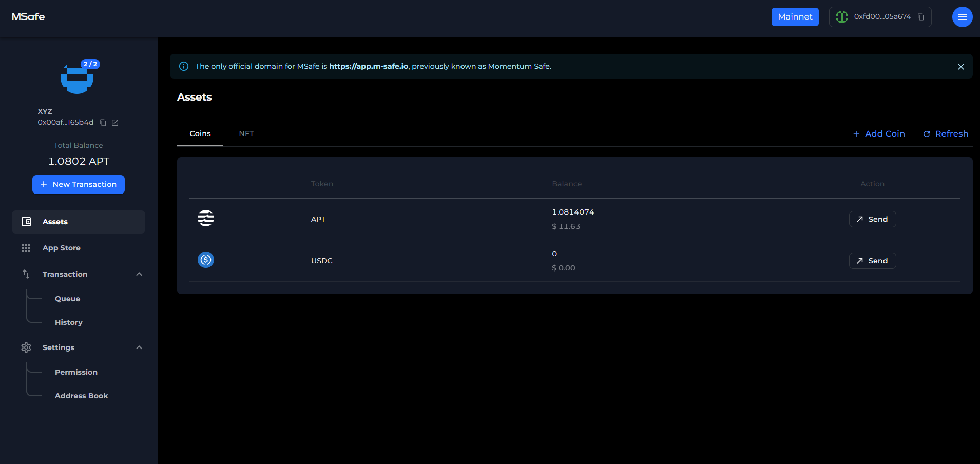Viewport: 980px width, 464px height.
Task: Open the blue hamburger menu
Action: pyautogui.click(x=962, y=17)
